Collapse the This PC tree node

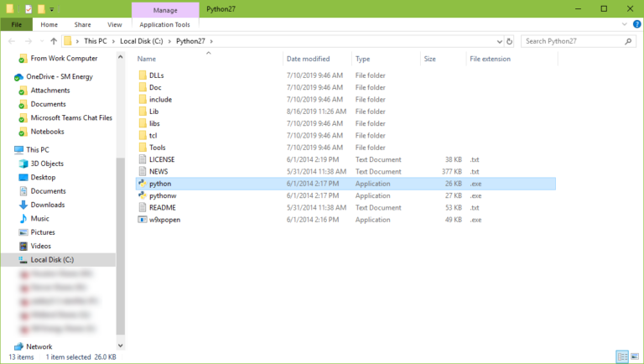click(x=8, y=150)
